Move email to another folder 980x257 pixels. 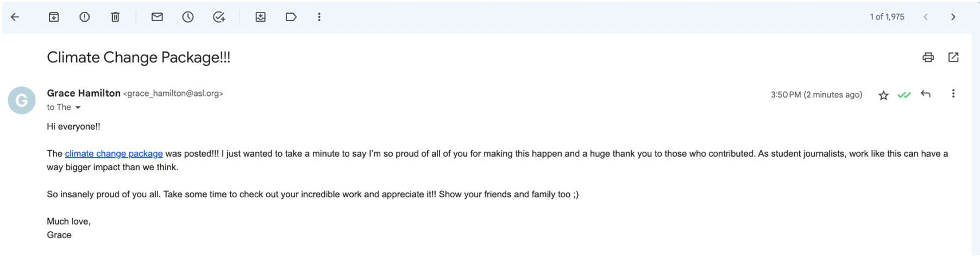click(x=261, y=17)
